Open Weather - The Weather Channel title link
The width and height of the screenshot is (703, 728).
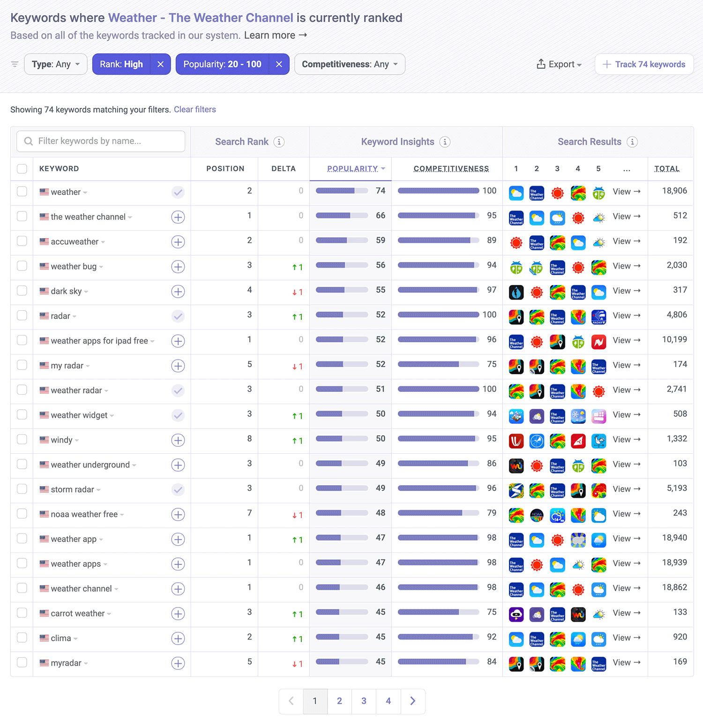click(201, 18)
